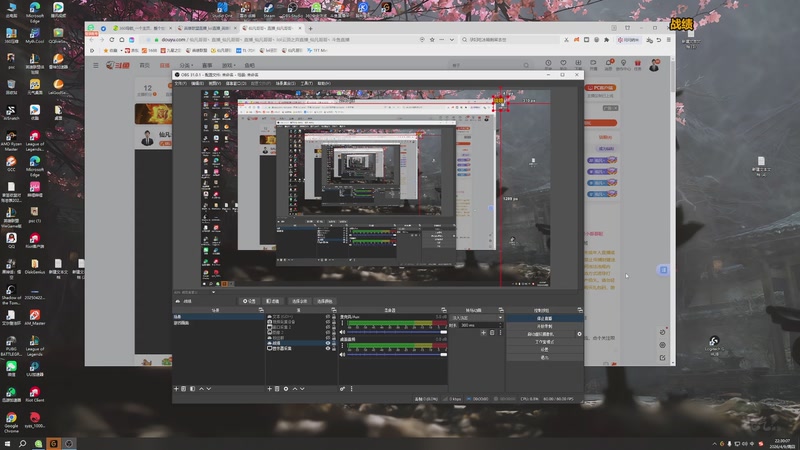Image resolution: width=800 pixels, height=450 pixels.
Task: Add a new source in OBS Sources panel
Action: click(x=269, y=389)
